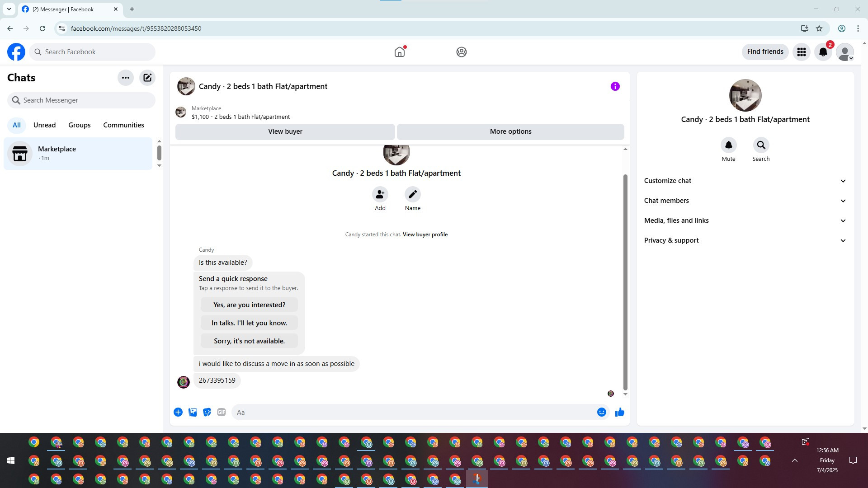
Task: Click the thumbs-up like send icon
Action: [619, 412]
